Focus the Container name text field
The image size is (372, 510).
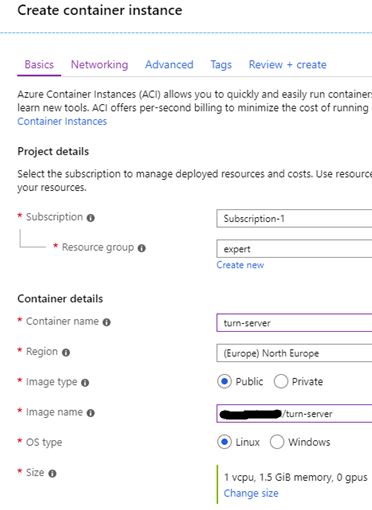pyautogui.click(x=294, y=323)
